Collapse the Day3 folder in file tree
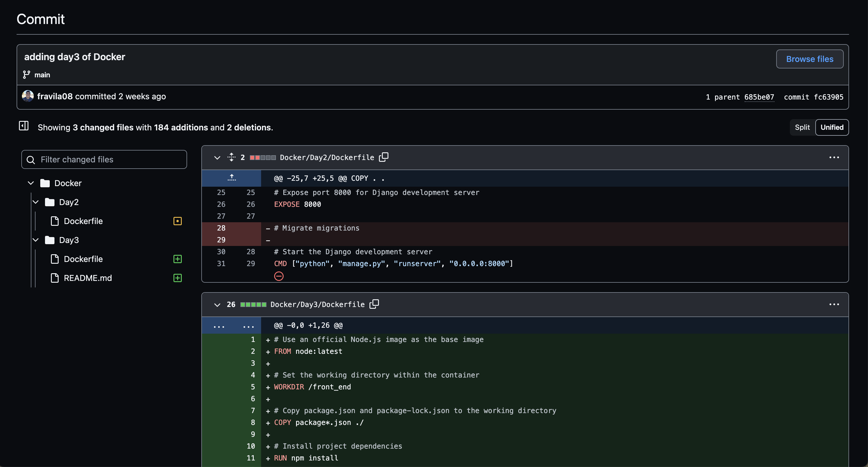The width and height of the screenshot is (868, 467). pyautogui.click(x=36, y=240)
